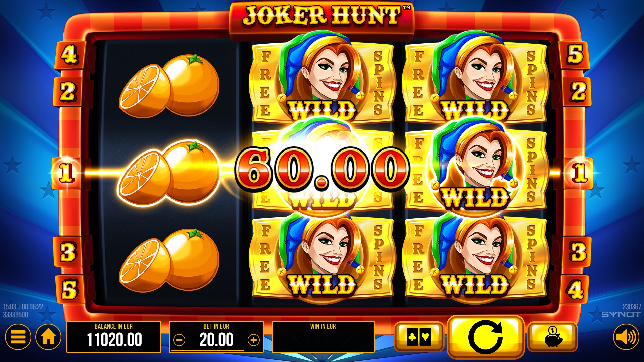Select the 20.00 bet value field
The width and height of the screenshot is (644, 362).
point(216,340)
